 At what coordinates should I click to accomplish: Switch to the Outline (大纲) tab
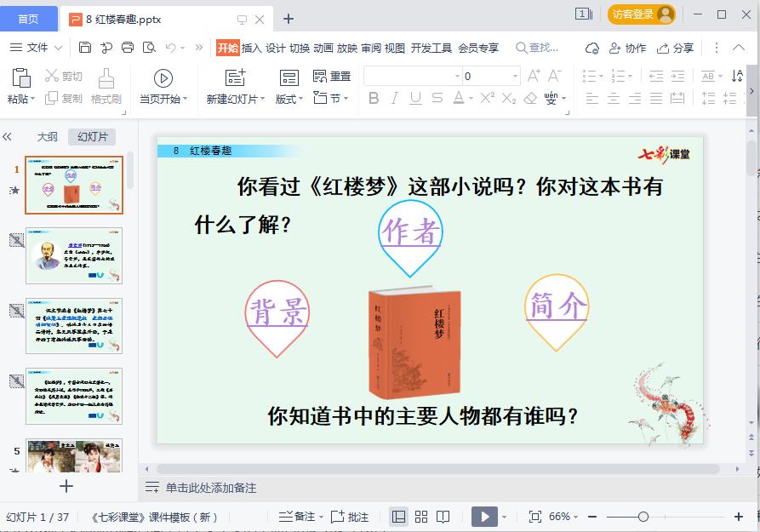[x=47, y=137]
